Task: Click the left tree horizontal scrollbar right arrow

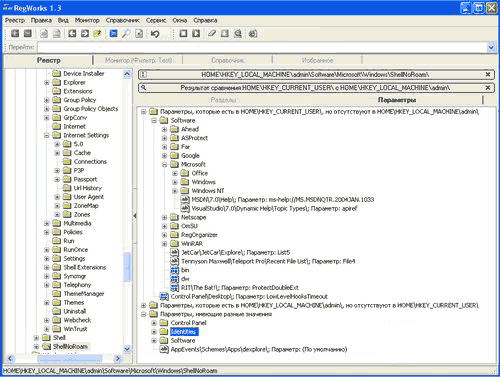Action: pos(117,358)
